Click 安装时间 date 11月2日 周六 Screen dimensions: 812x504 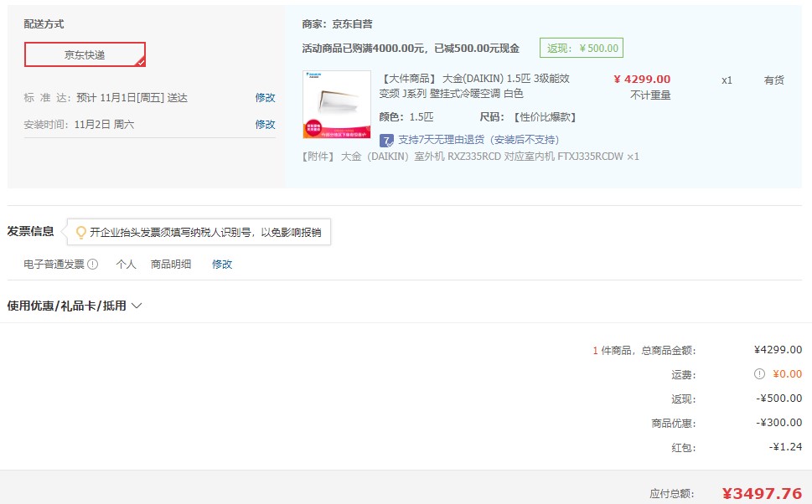[x=104, y=124]
